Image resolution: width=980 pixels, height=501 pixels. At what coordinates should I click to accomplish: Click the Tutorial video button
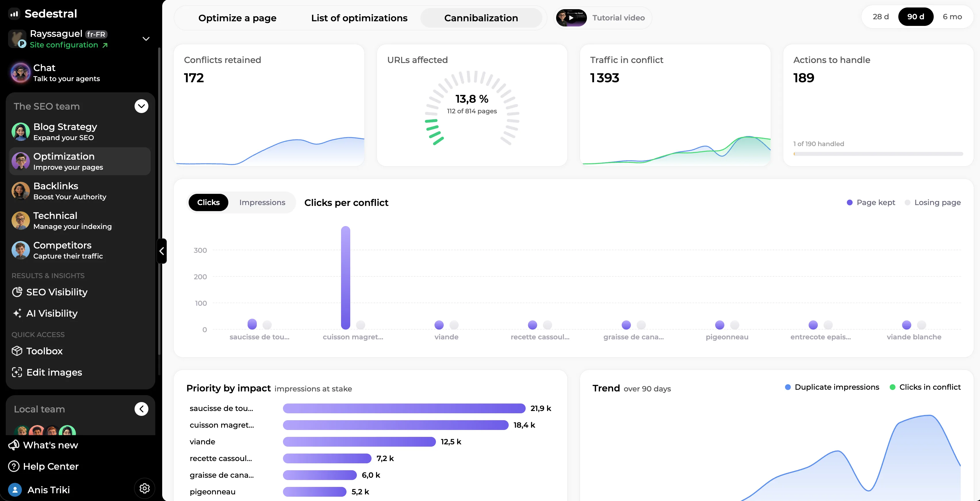pos(603,18)
